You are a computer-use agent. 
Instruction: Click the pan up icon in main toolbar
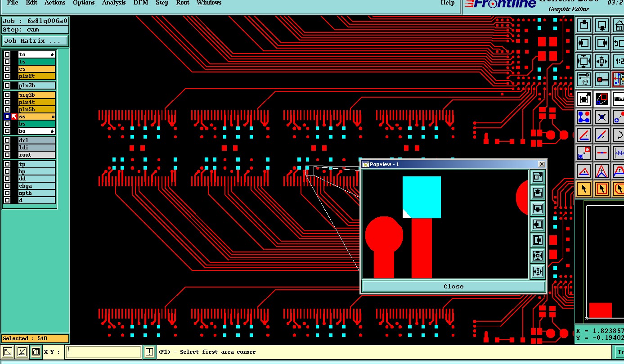(584, 25)
